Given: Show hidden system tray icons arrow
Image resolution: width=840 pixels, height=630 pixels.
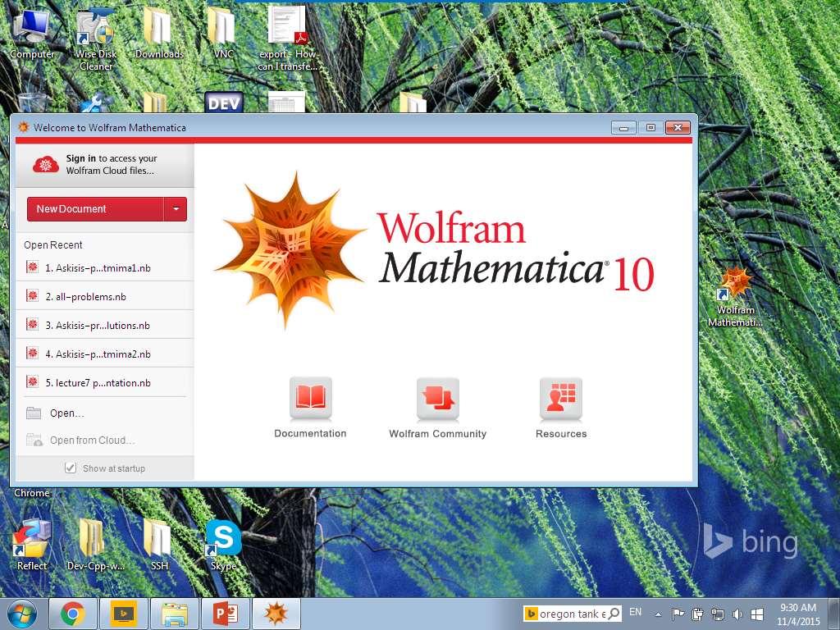Looking at the screenshot, I should [x=659, y=614].
